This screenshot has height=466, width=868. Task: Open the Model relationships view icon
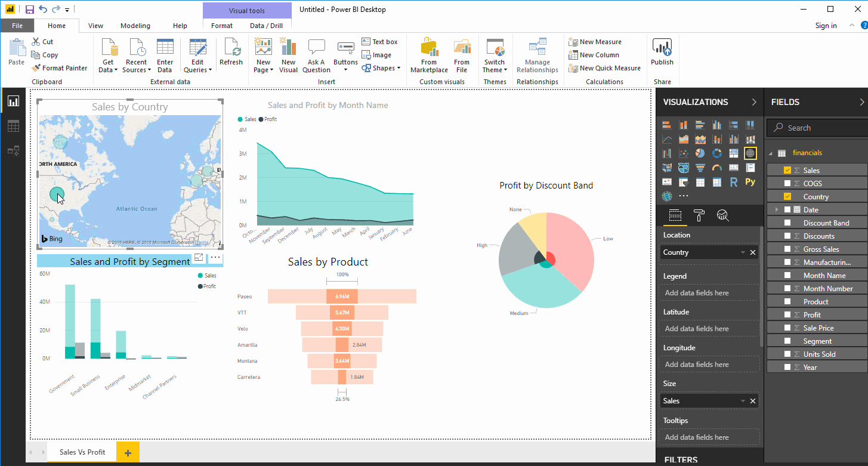13,151
